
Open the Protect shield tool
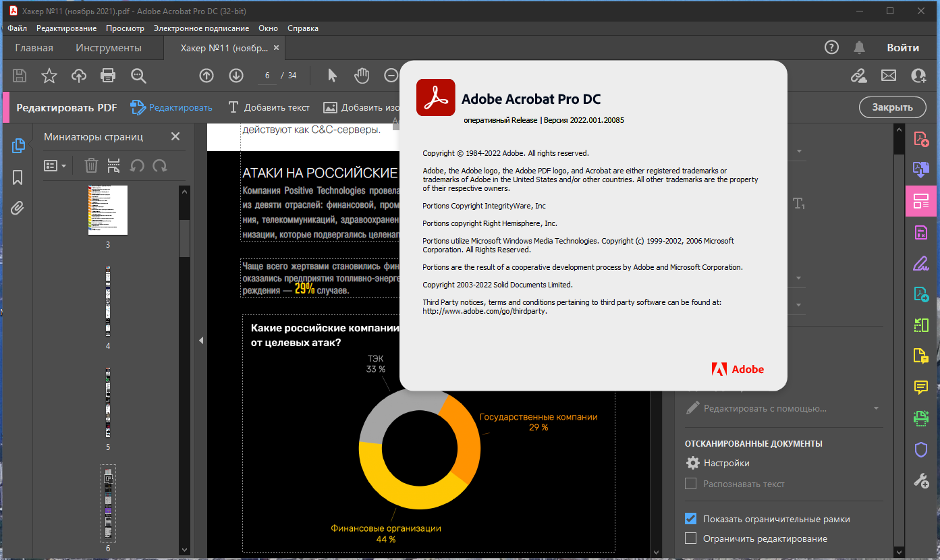click(921, 449)
